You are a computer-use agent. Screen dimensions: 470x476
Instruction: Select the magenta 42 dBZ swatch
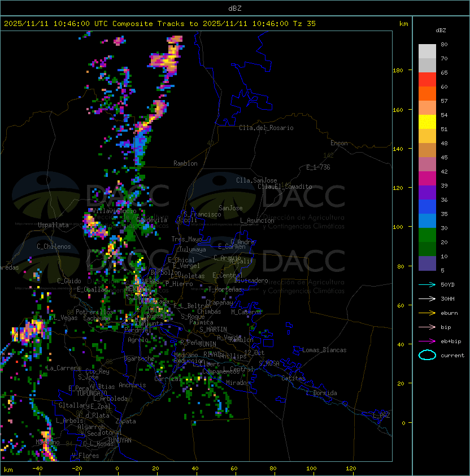427,179
